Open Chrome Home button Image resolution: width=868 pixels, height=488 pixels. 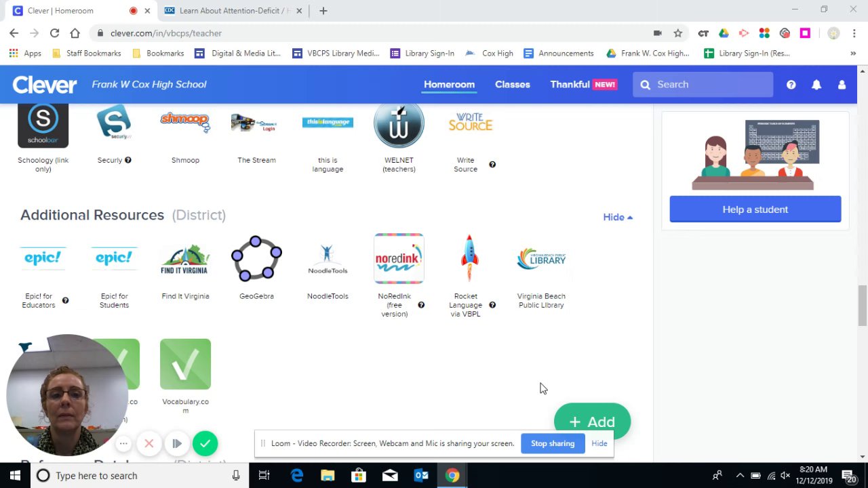pos(75,33)
